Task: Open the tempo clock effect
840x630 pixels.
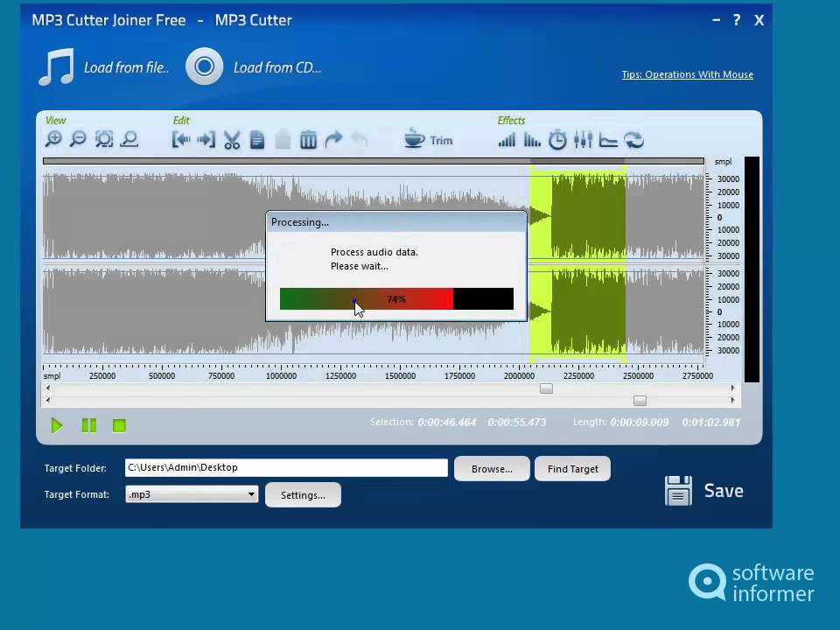Action: click(557, 140)
